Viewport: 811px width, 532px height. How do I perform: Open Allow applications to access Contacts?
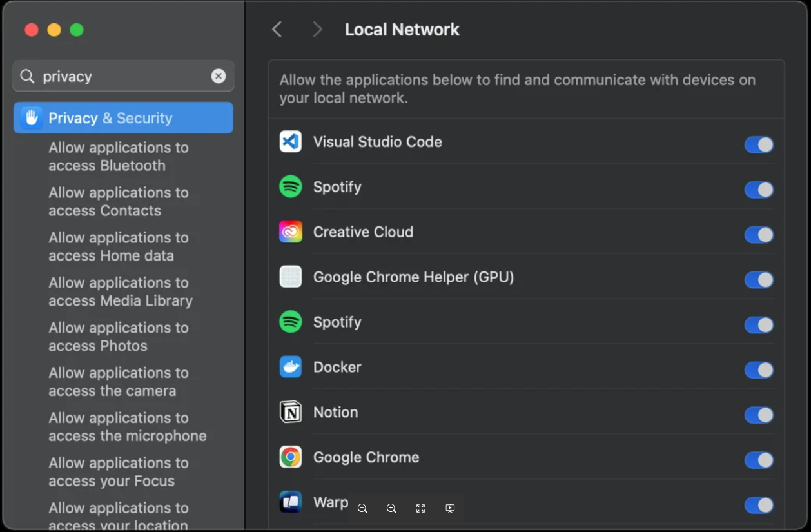[119, 202]
